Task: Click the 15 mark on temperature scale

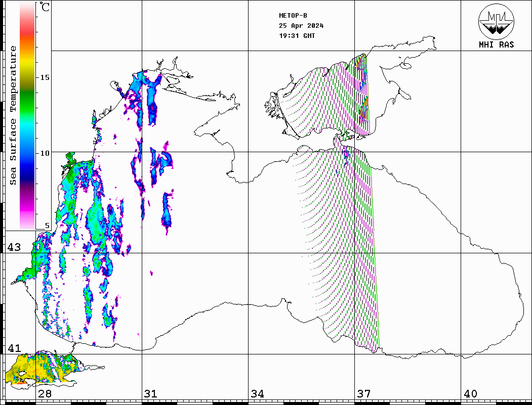Action: click(45, 77)
